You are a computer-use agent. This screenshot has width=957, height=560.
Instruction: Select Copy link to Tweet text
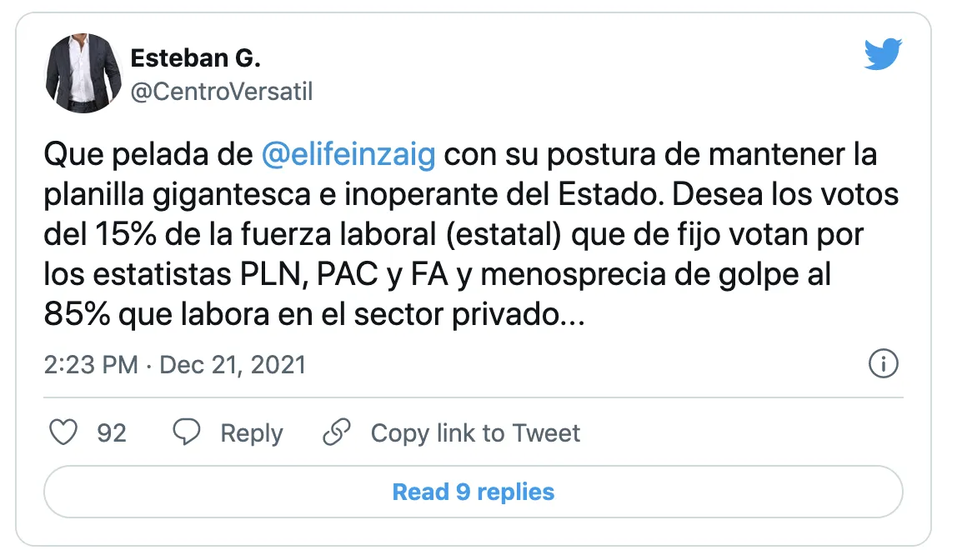(x=475, y=433)
